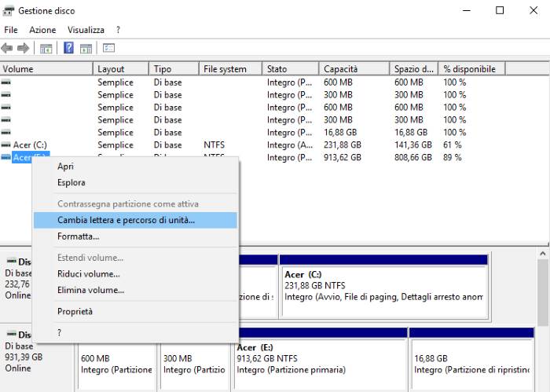Choose Cambia lettera e percorso di unità

pos(126,221)
